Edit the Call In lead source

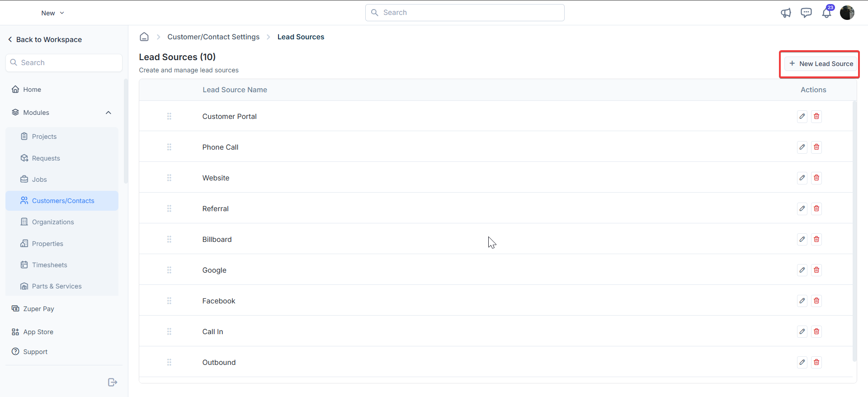(x=802, y=331)
